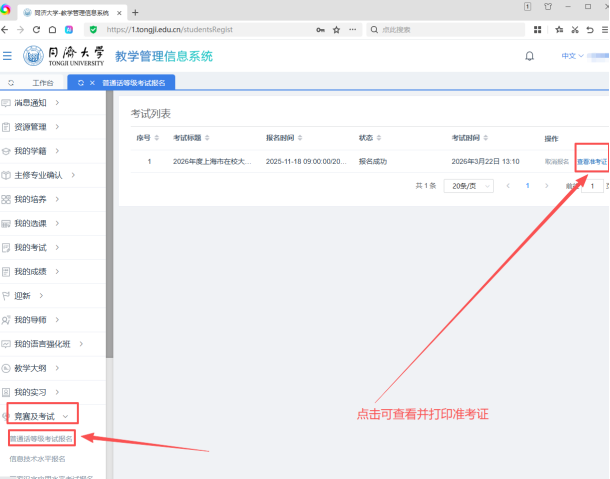Click the previous page arrow in pagination
This screenshot has height=479, width=610.
508,186
